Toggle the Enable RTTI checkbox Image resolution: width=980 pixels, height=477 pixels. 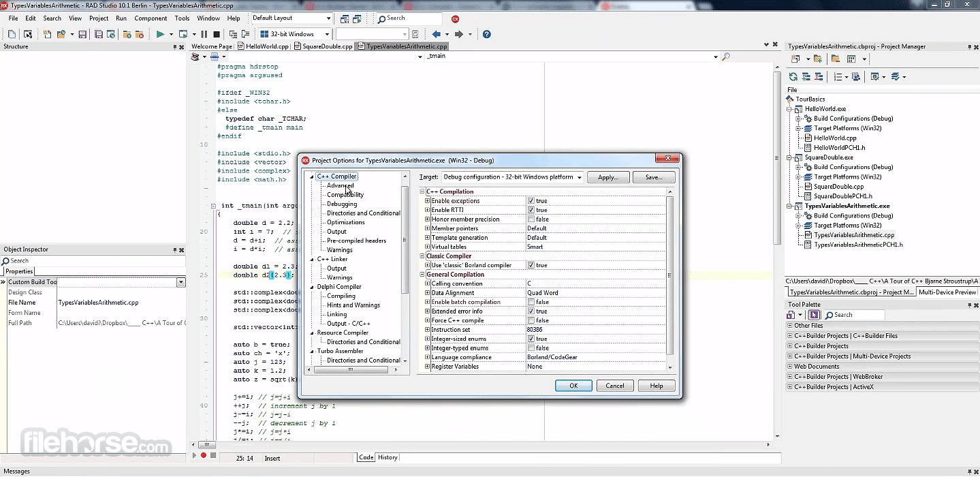coord(531,210)
